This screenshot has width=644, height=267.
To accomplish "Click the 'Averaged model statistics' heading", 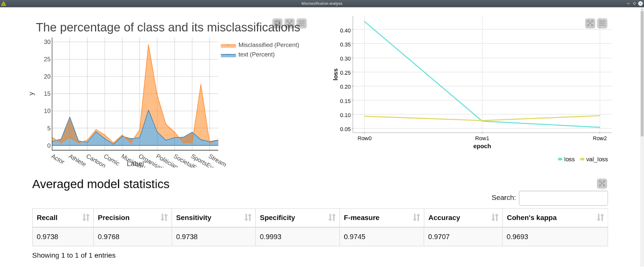I will pos(101,184).
